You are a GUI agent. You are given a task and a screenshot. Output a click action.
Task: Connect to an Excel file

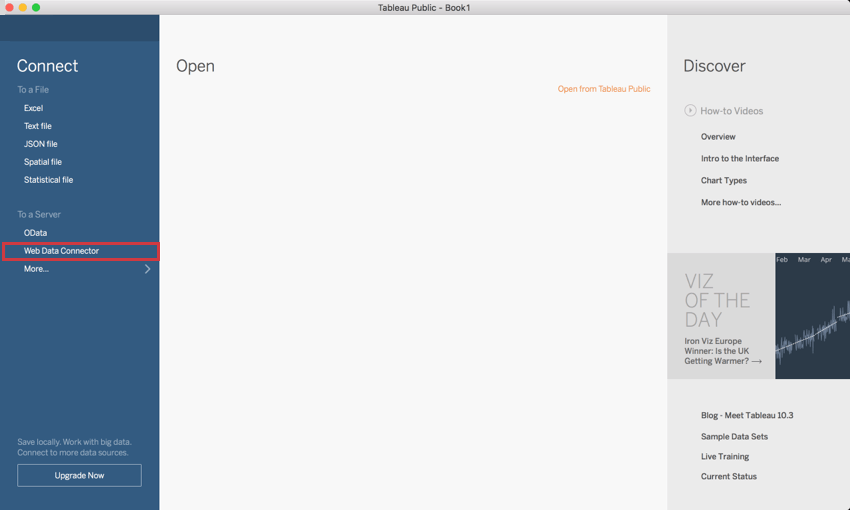coord(34,108)
